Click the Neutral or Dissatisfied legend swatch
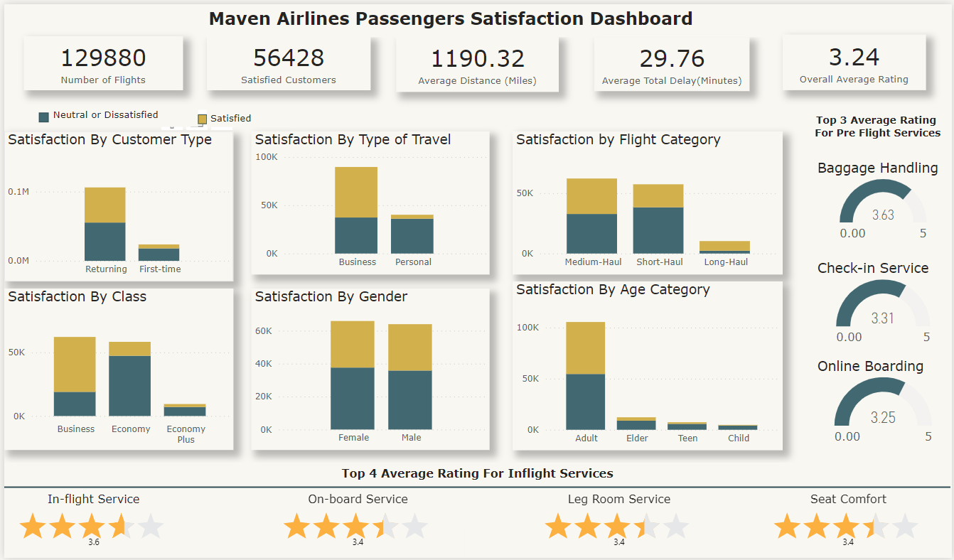Image resolution: width=954 pixels, height=560 pixels. click(44, 117)
